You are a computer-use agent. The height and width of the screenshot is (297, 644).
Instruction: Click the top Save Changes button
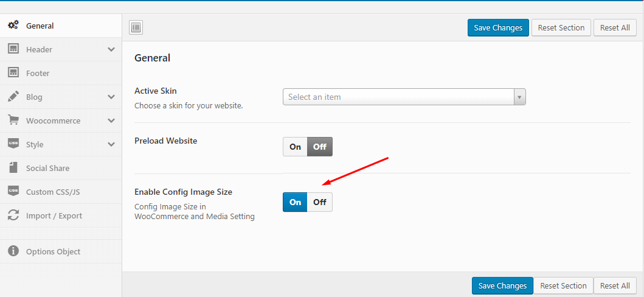(x=498, y=27)
